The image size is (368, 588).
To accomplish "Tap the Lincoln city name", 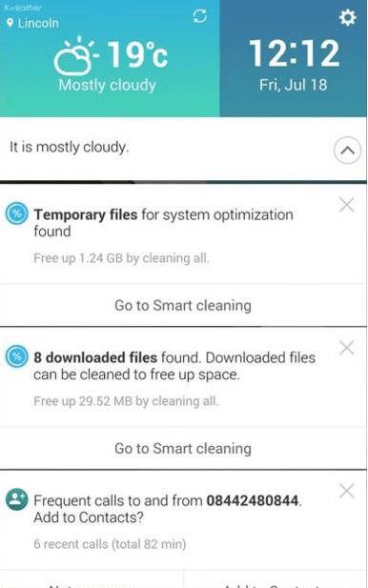I will [38, 23].
